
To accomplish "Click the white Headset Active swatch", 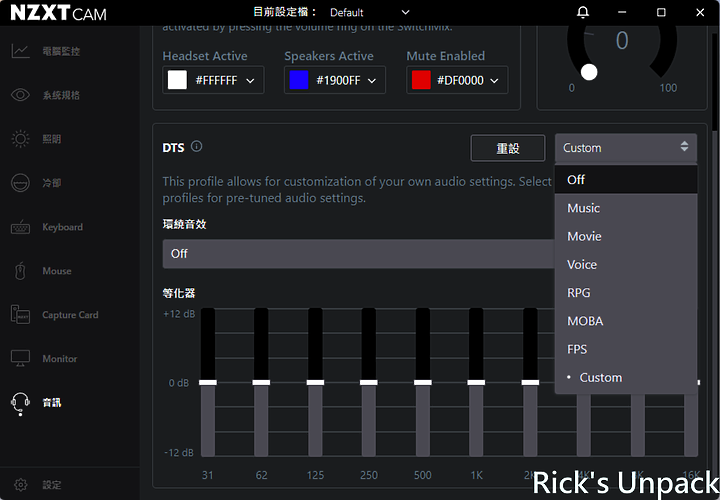I will tap(177, 80).
